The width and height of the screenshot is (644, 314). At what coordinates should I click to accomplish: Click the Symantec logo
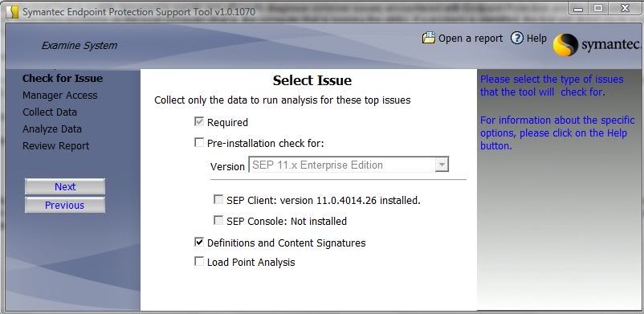tap(597, 44)
